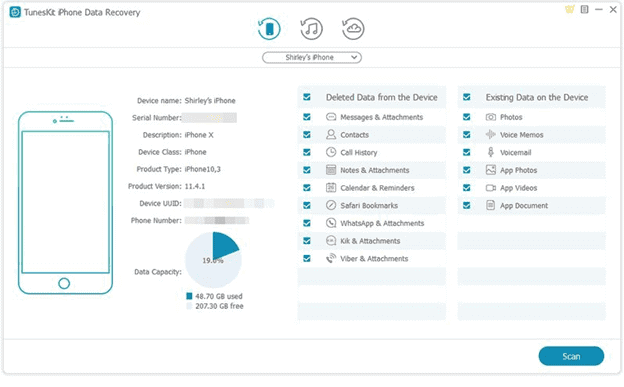Screen dimensions: 624x387
Task: Uncheck the WhatsApp & Attachments checkbox
Action: click(x=307, y=223)
